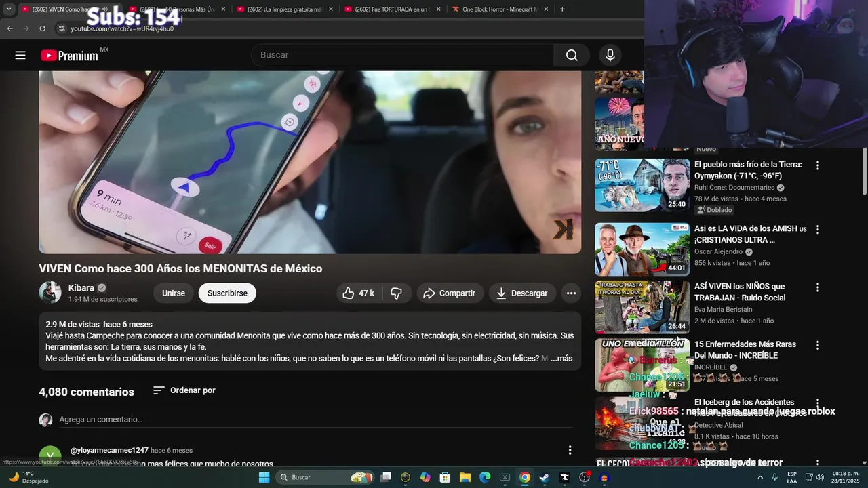This screenshot has width=868, height=488.
Task: Open El pueblo más frío de la Tierra
Action: point(748,170)
